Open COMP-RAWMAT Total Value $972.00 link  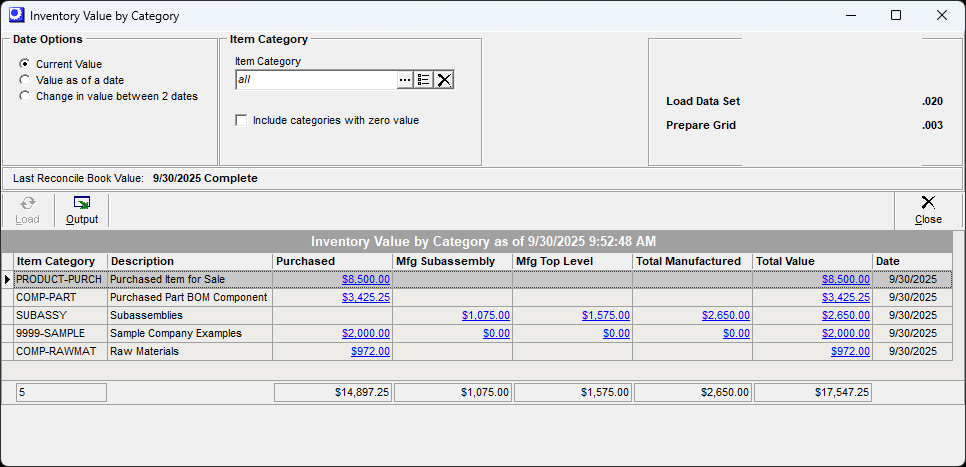tap(850, 351)
